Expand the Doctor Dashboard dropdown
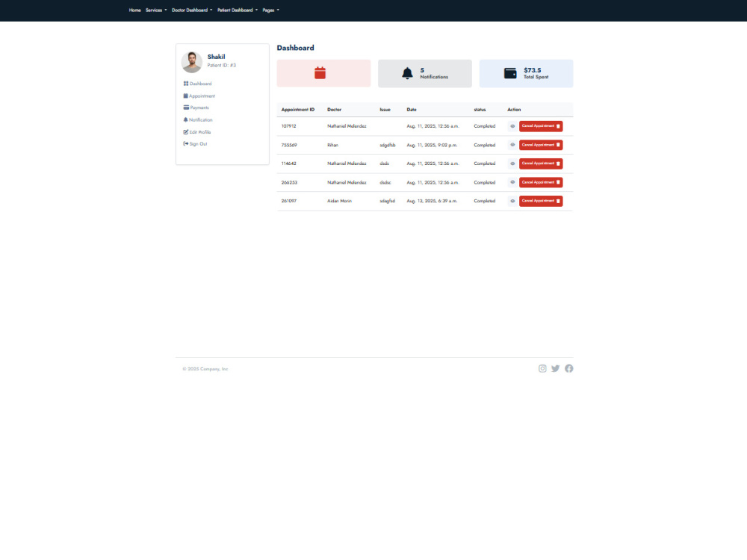The width and height of the screenshot is (747, 560). (192, 10)
